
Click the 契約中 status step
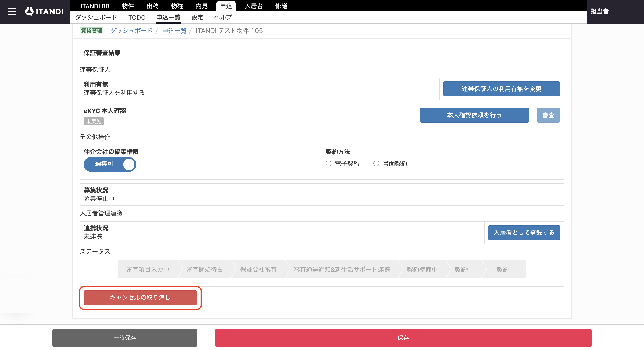[464, 269]
